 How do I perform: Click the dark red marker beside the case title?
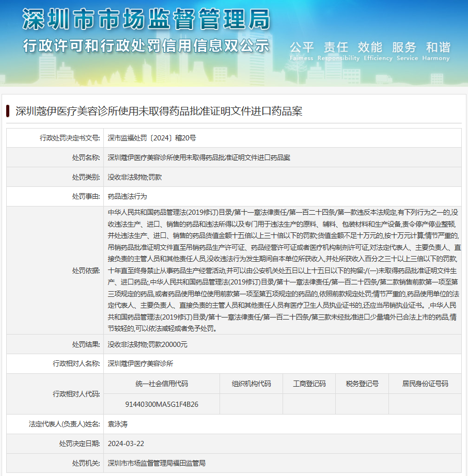8,111
